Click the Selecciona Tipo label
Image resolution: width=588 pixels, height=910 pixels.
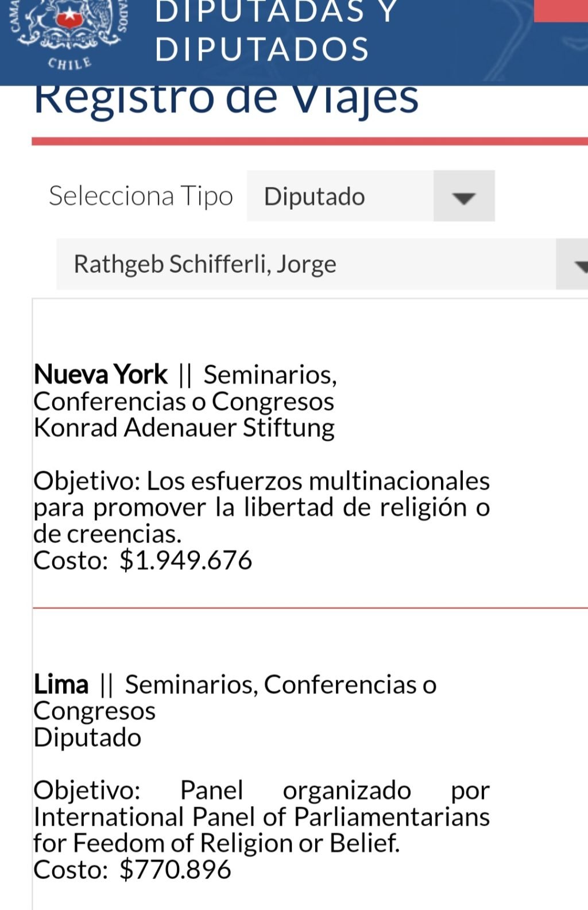click(x=141, y=196)
